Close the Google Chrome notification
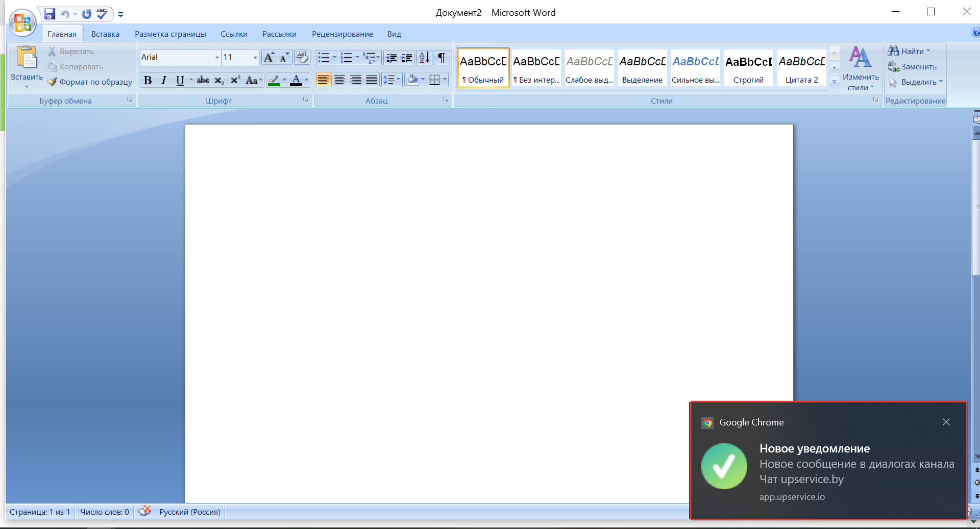 point(946,422)
